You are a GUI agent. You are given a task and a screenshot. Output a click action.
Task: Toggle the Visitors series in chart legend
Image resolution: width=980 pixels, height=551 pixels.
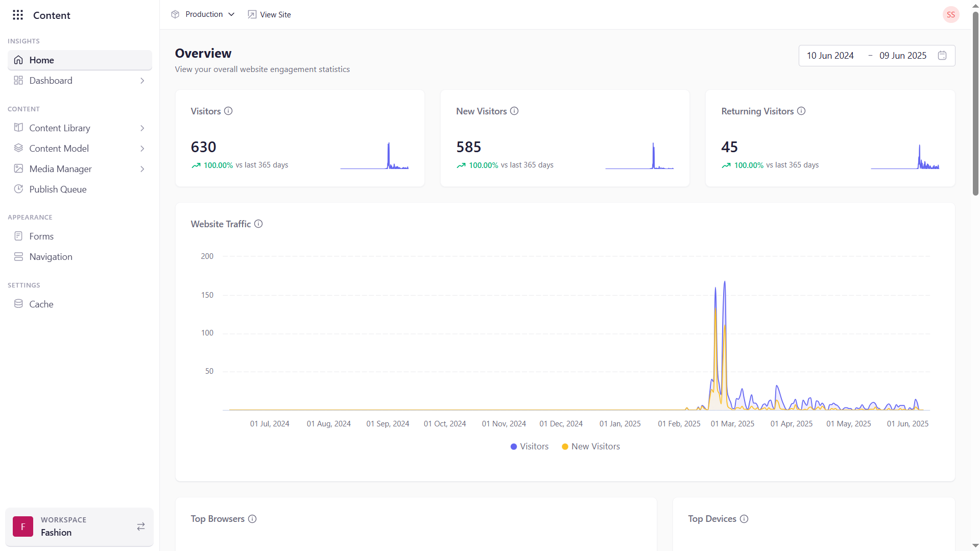530,446
